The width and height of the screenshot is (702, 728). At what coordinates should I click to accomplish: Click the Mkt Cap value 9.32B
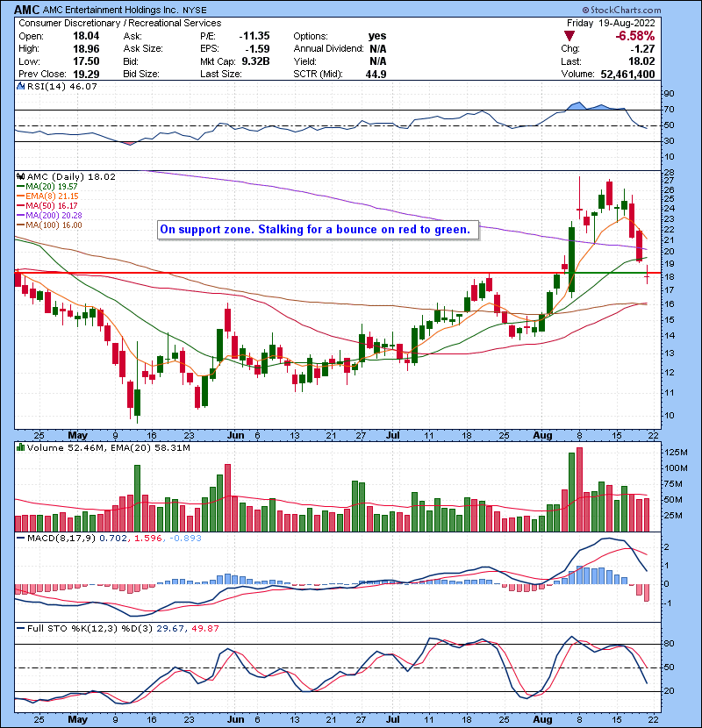tap(255, 61)
